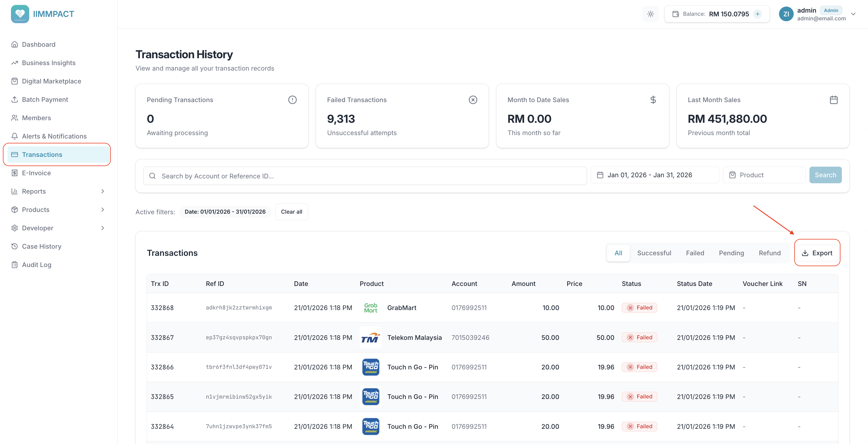Clear all active filters
Image resolution: width=868 pixels, height=444 pixels.
(291, 212)
